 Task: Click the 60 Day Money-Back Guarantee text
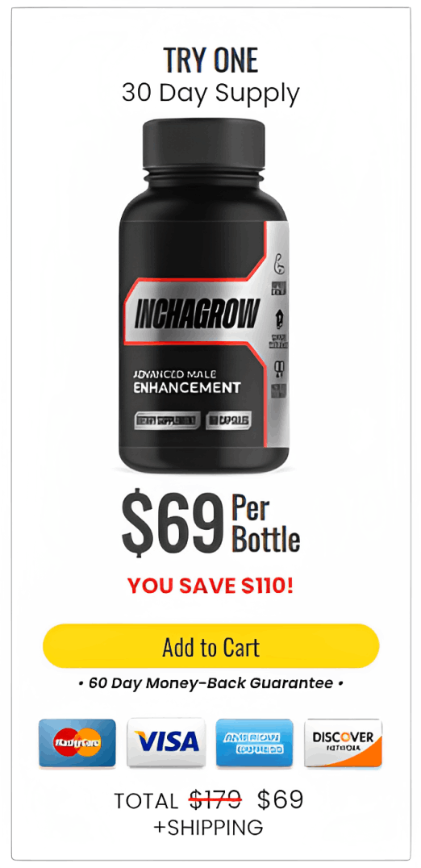(210, 683)
